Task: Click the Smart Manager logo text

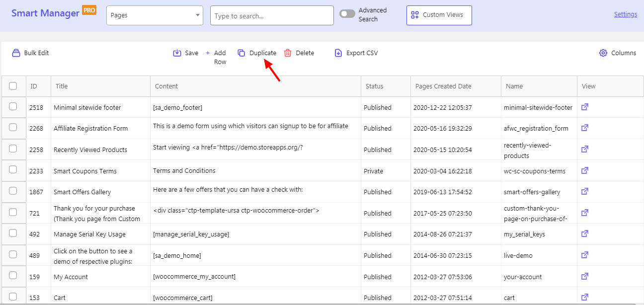Action: coord(46,13)
